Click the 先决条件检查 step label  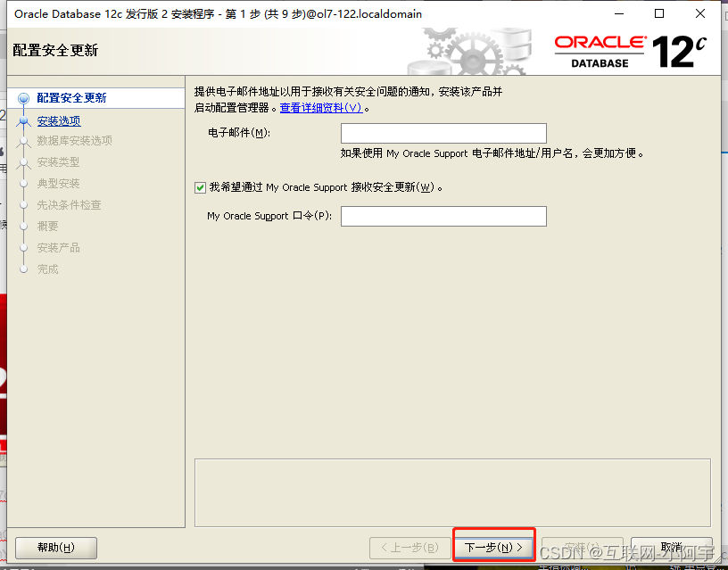[x=69, y=204]
